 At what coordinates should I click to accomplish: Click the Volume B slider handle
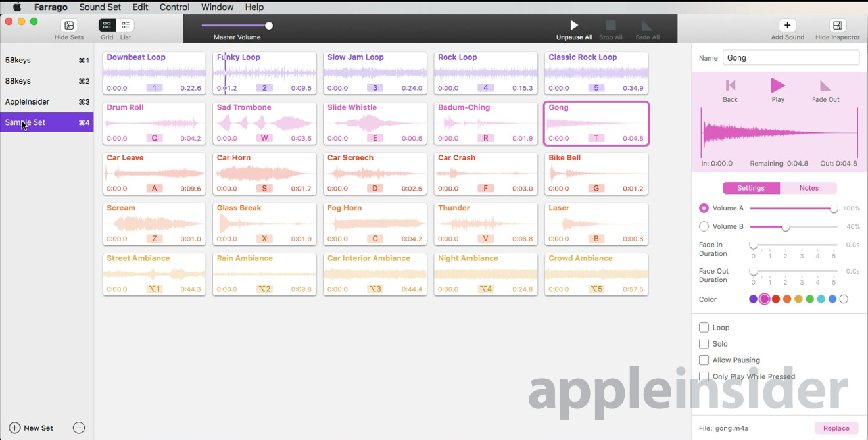coord(785,227)
